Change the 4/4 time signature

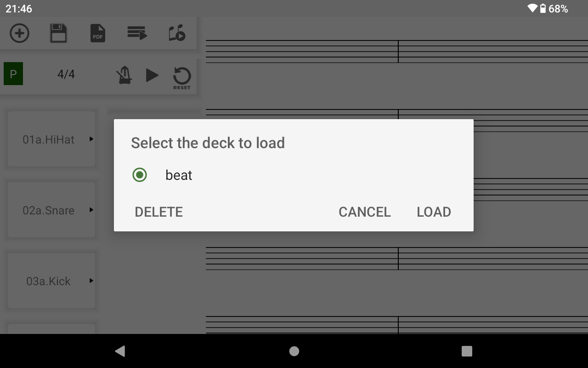(66, 74)
